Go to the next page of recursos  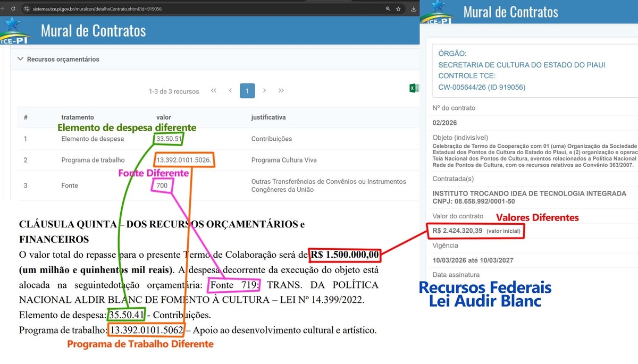pos(264,91)
